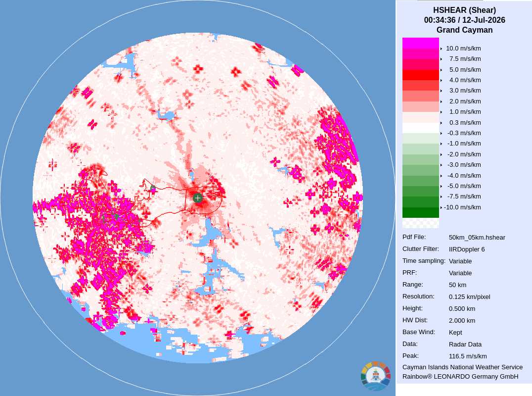The image size is (532, 396).
Task: Select the bright red 4.0 m/s/km swatch
Action: coord(420,75)
